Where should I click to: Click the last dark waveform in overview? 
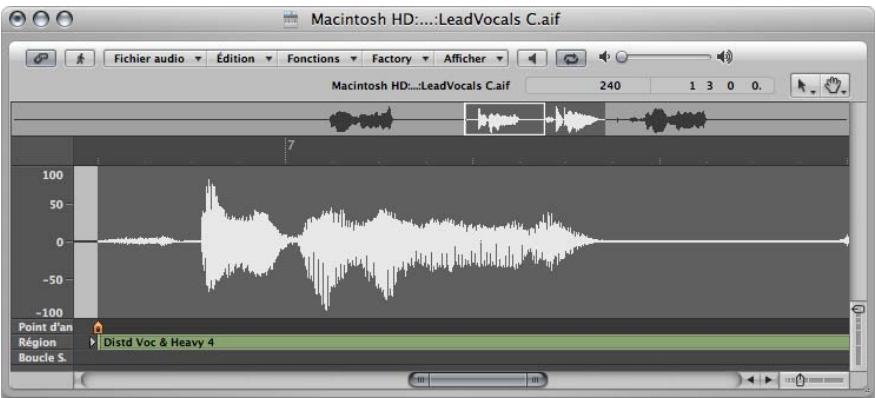(x=675, y=119)
